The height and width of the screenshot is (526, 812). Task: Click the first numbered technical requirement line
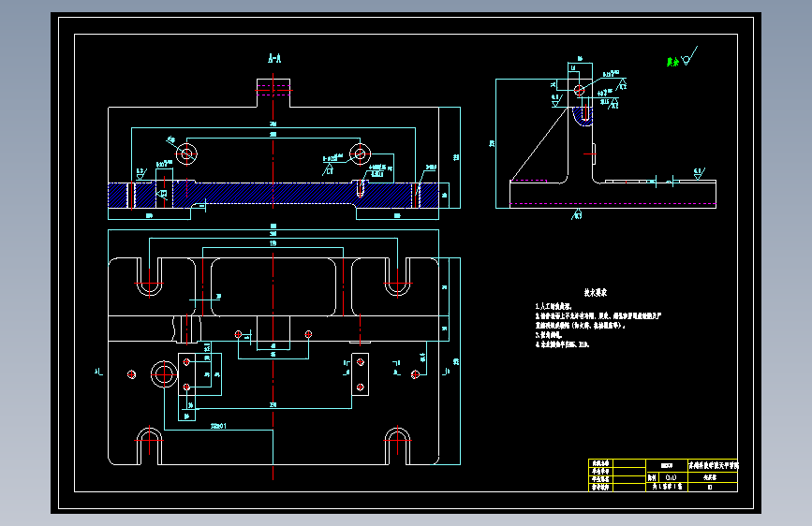tap(554, 306)
